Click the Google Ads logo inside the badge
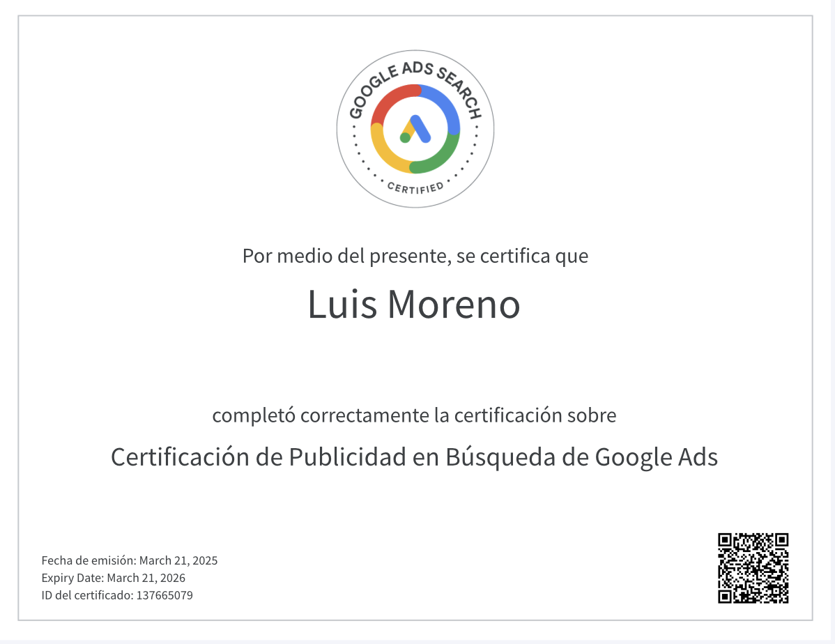 (415, 129)
